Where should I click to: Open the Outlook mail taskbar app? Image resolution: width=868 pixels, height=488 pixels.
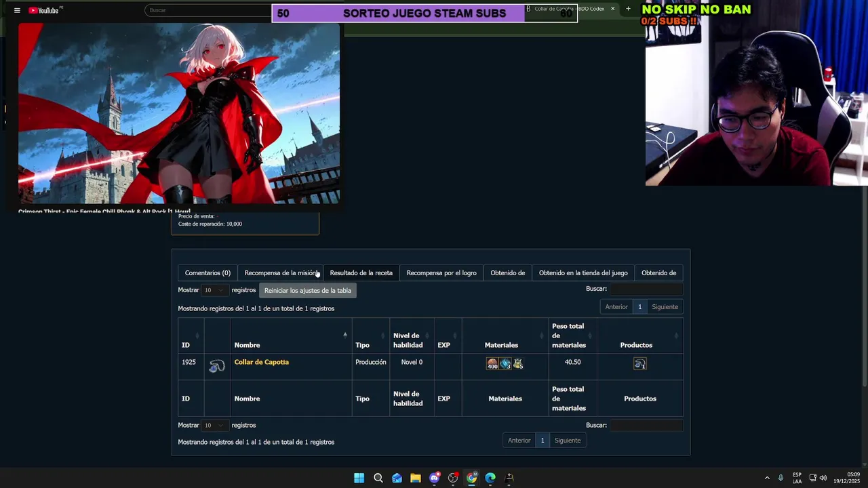(x=397, y=478)
